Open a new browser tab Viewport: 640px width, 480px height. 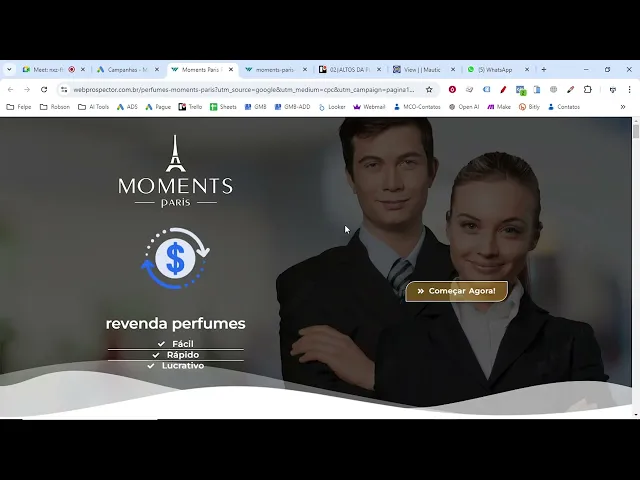click(544, 70)
